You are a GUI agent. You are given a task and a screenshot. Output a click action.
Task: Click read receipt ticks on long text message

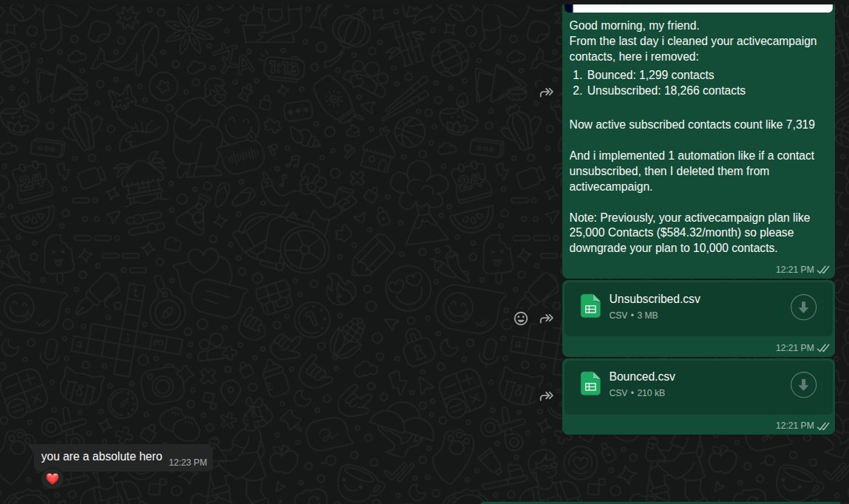[823, 270]
